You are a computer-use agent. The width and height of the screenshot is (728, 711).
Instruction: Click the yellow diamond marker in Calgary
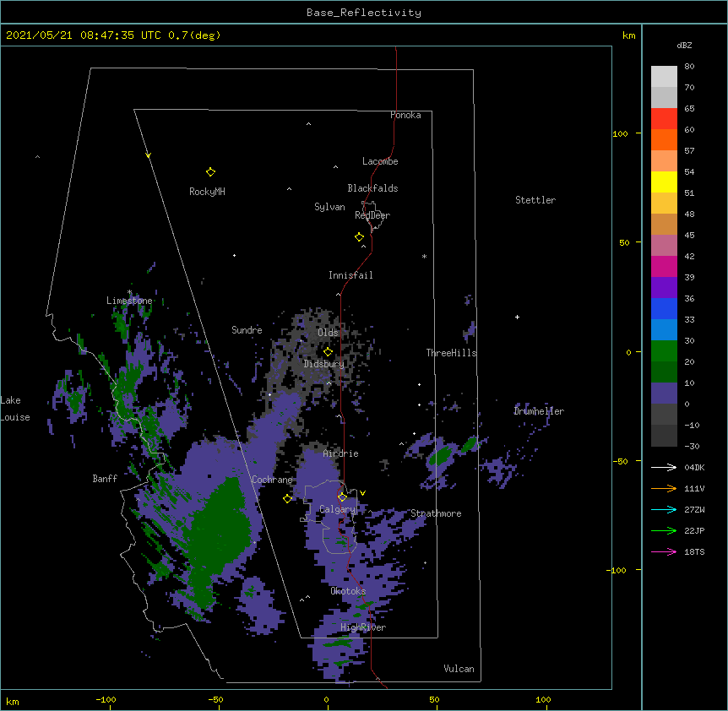click(342, 497)
